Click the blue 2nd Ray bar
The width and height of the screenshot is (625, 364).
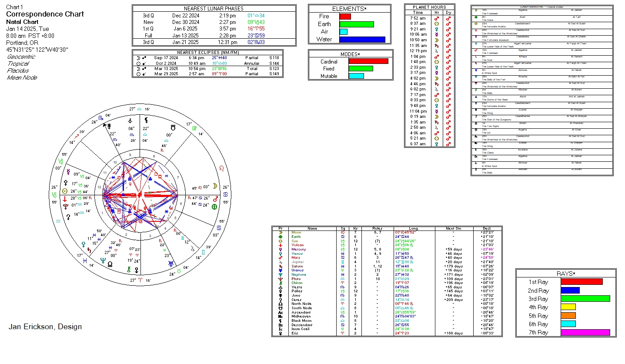570,291
